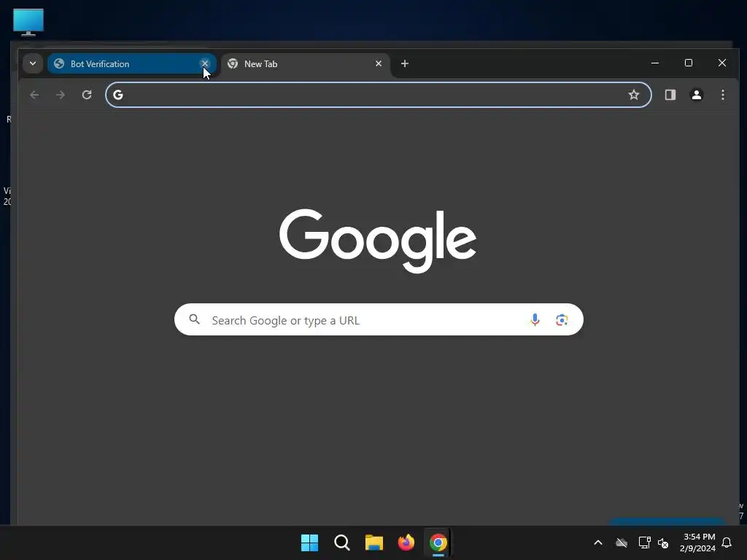Screen dimensions: 747x560
Task: Reload the current page
Action: 87,95
